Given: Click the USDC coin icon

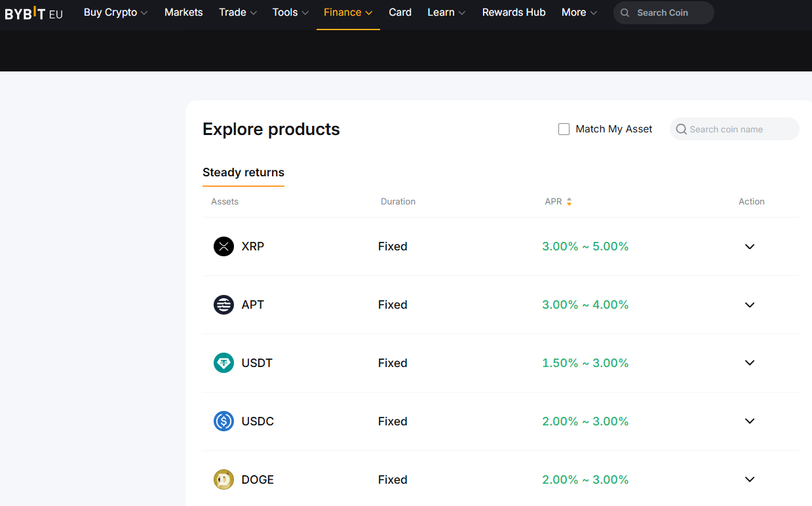Looking at the screenshot, I should coord(223,421).
